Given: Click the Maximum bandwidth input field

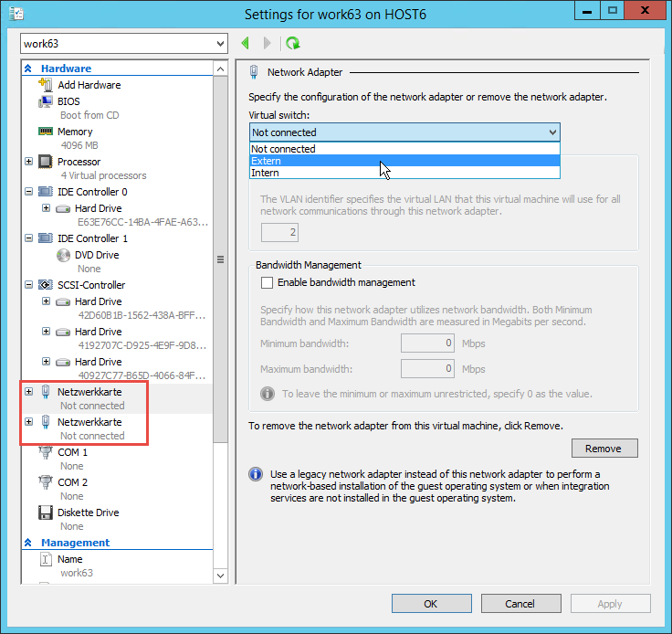Looking at the screenshot, I should coord(427,369).
